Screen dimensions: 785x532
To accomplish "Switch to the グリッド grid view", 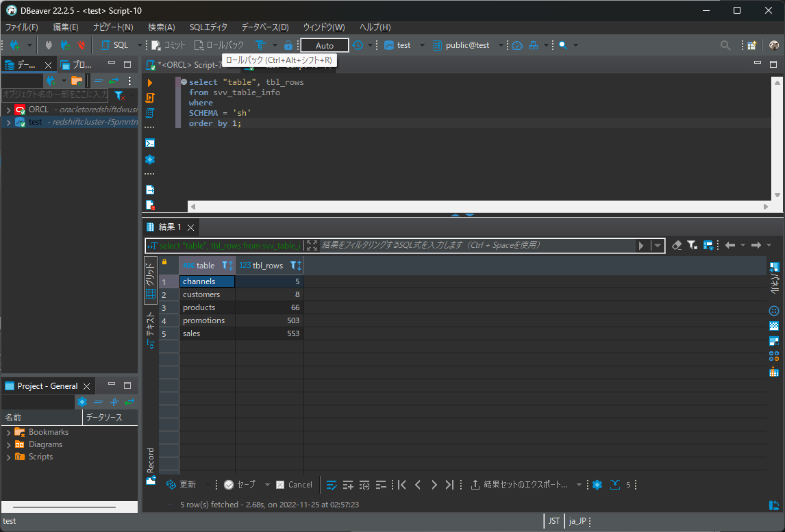I will tap(150, 281).
